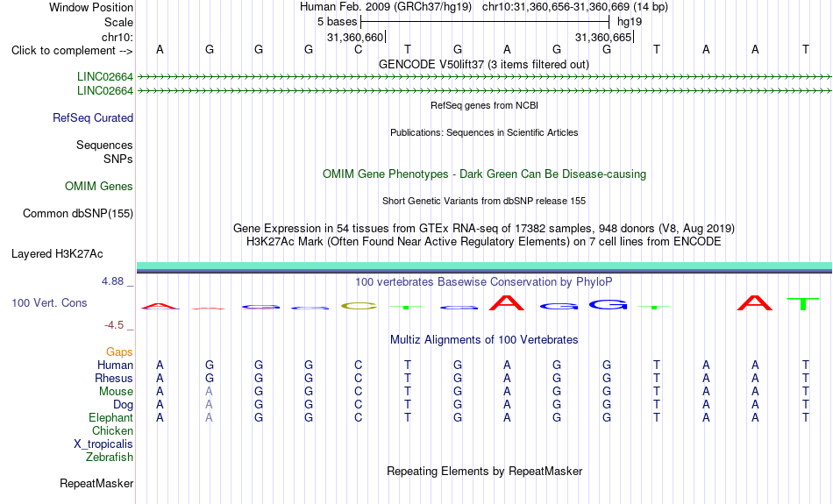Click the Sequences track label
833x504 pixels.
[104, 145]
